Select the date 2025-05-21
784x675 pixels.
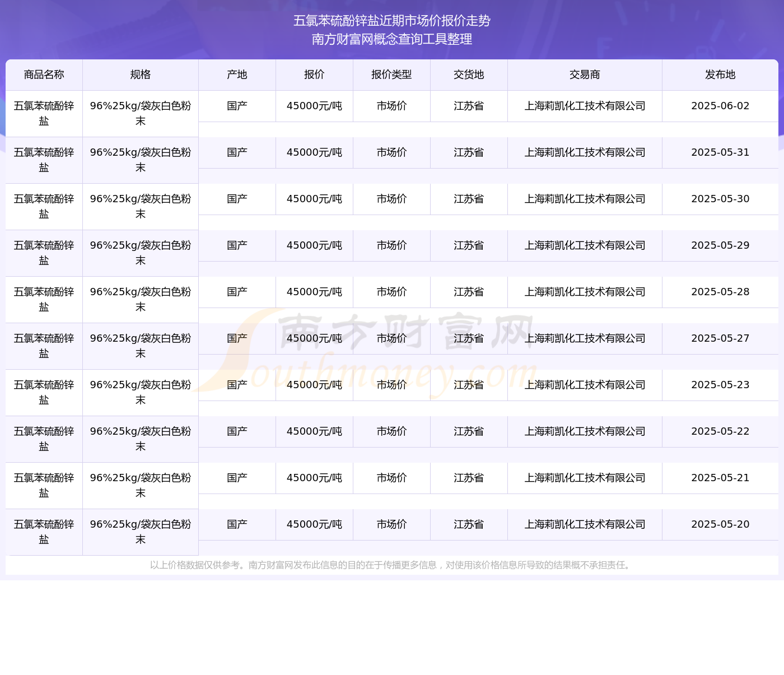pyautogui.click(x=720, y=478)
